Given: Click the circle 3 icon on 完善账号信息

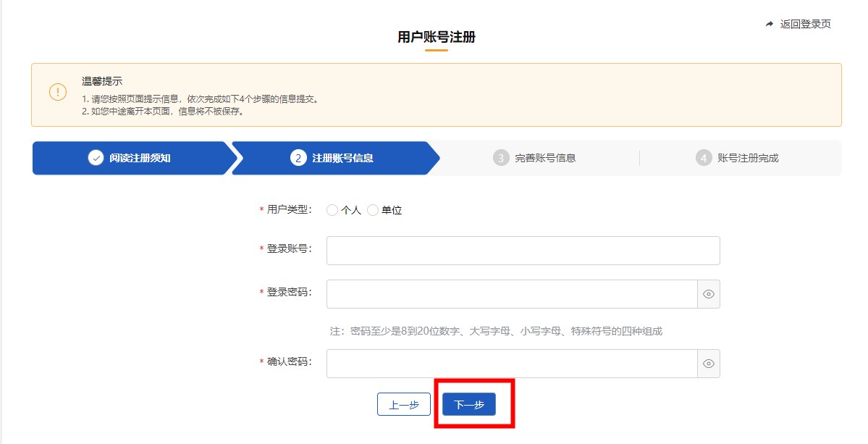Looking at the screenshot, I should (500, 157).
